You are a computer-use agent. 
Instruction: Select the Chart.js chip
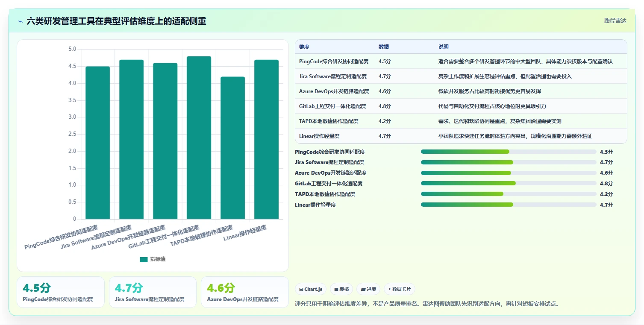[x=311, y=289]
